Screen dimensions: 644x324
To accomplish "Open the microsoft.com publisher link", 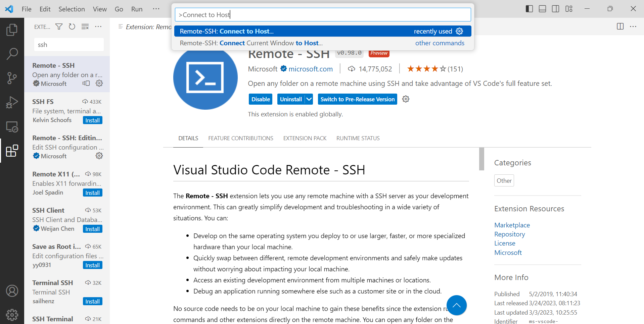I will click(311, 69).
